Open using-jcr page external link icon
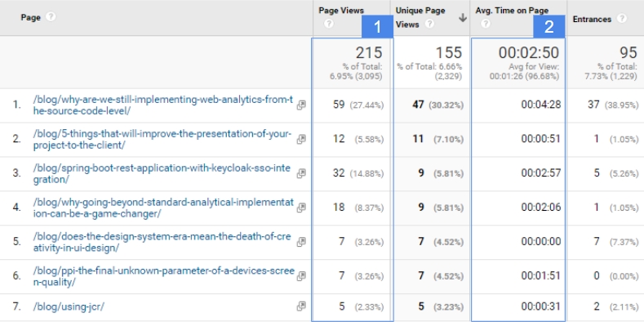The height and width of the screenshot is (322, 644). coord(301,306)
